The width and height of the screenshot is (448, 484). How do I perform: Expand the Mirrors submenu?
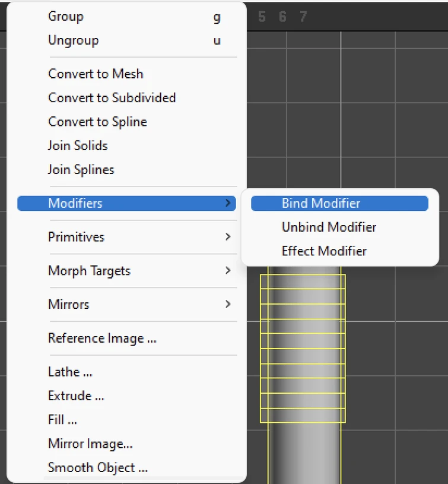point(68,305)
